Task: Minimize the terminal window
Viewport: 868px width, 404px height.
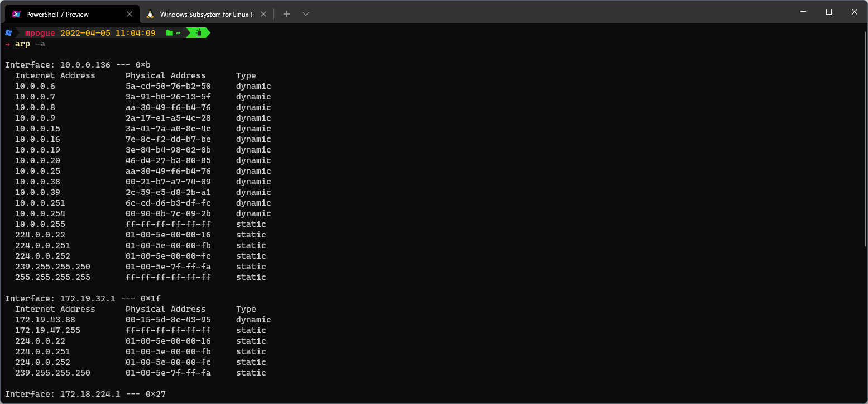Action: [802, 12]
